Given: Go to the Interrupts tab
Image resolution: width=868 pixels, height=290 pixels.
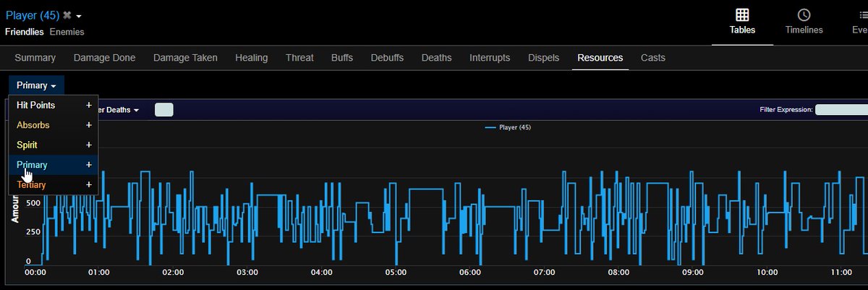Looking at the screenshot, I should point(490,58).
